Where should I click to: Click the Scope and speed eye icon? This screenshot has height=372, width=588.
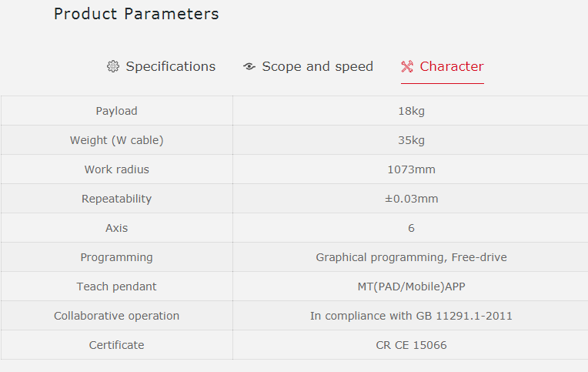coord(249,66)
